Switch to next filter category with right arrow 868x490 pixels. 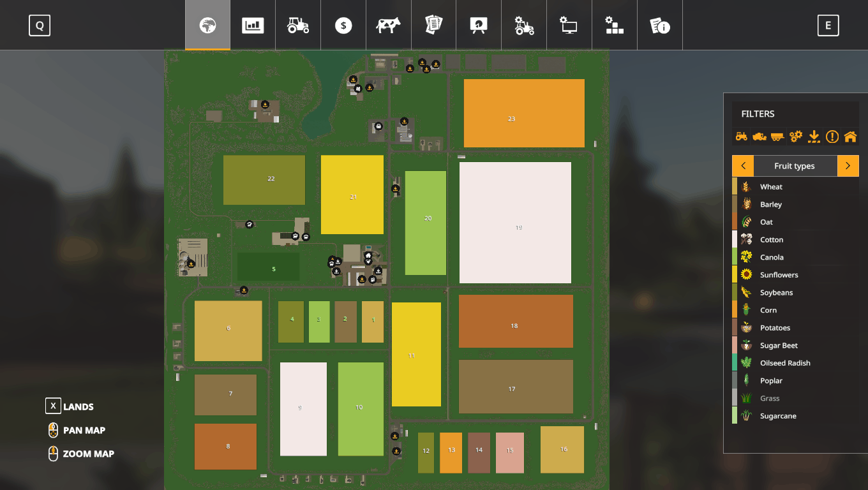point(848,166)
